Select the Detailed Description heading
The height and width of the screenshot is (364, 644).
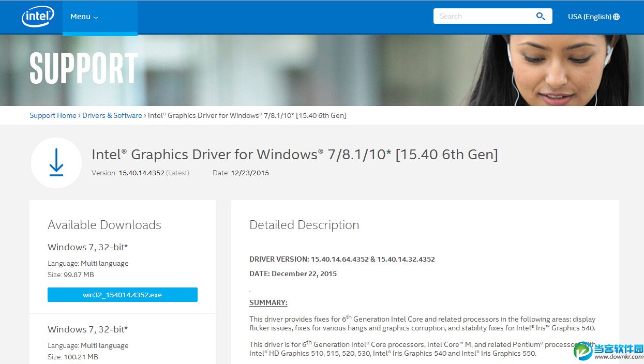pyautogui.click(x=304, y=225)
